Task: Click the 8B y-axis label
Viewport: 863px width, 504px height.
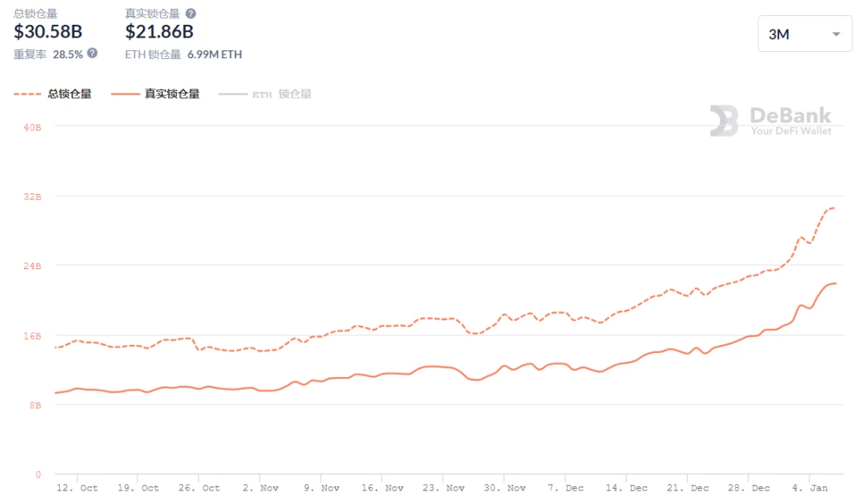Action: 35,405
